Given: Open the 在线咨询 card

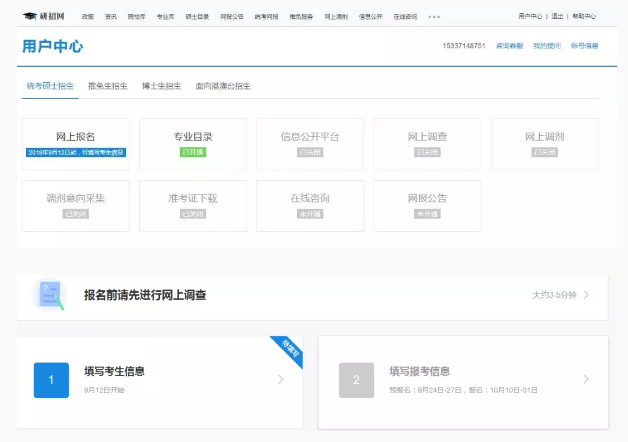Looking at the screenshot, I should tap(310, 206).
